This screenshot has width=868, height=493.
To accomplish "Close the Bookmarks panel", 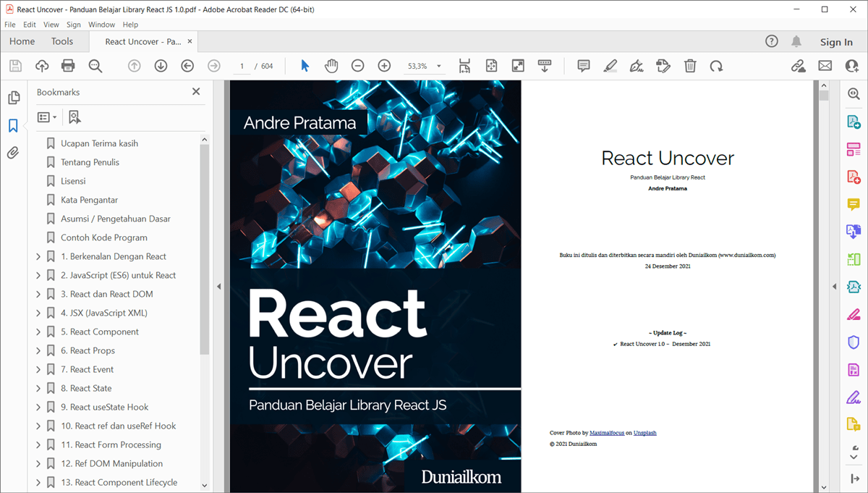I will [x=196, y=92].
